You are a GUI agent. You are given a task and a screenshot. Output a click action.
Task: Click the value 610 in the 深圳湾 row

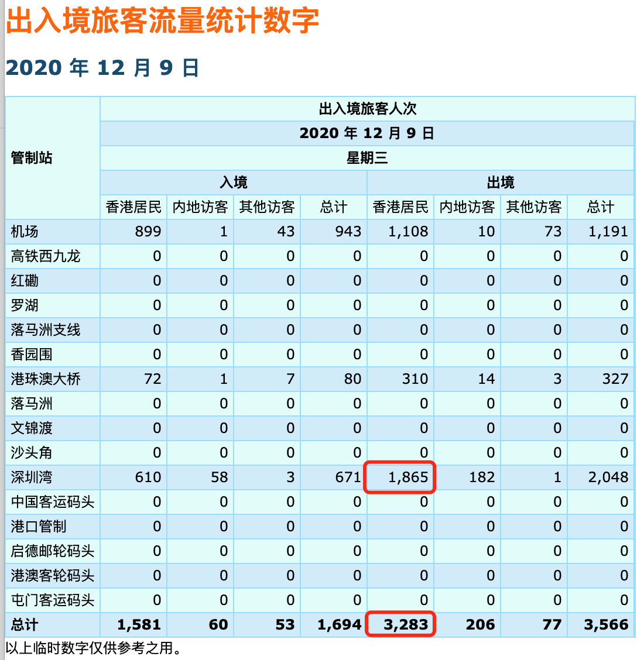tap(148, 477)
